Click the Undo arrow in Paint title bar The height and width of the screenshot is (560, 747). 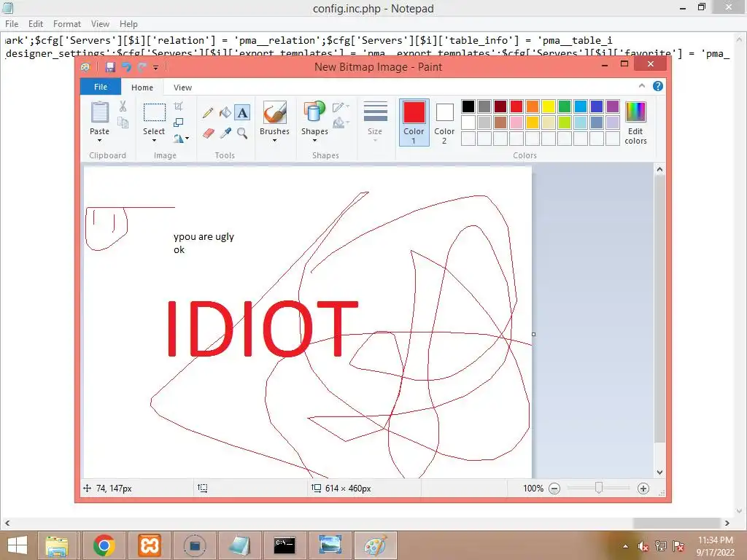126,67
